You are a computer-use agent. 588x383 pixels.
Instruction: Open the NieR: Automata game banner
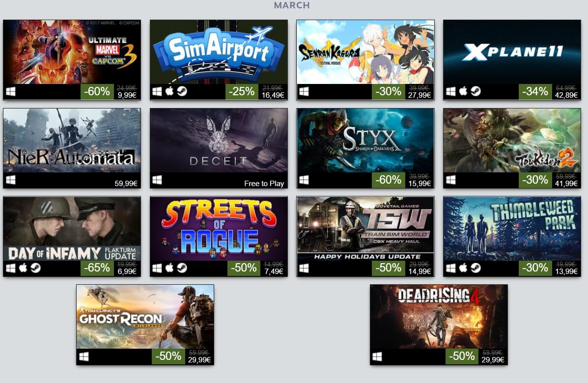tap(72, 140)
